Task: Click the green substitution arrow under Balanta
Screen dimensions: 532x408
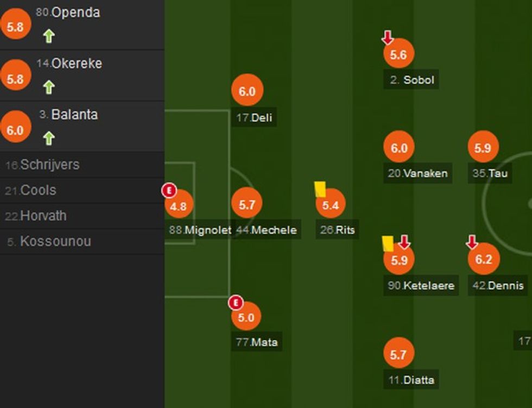Action: click(x=49, y=139)
